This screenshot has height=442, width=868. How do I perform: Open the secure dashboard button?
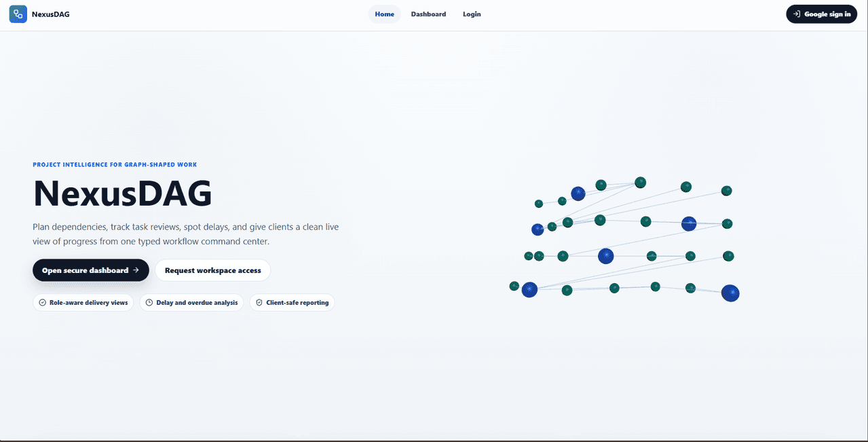(91, 270)
